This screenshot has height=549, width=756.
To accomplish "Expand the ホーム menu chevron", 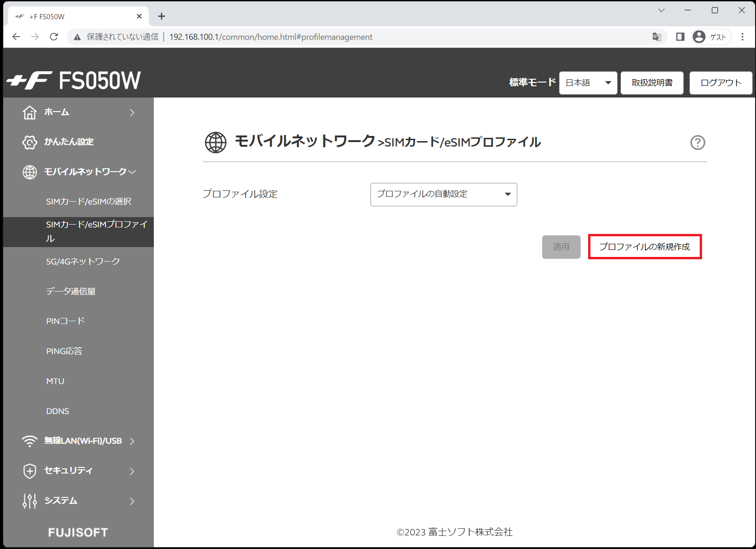I will (x=132, y=113).
